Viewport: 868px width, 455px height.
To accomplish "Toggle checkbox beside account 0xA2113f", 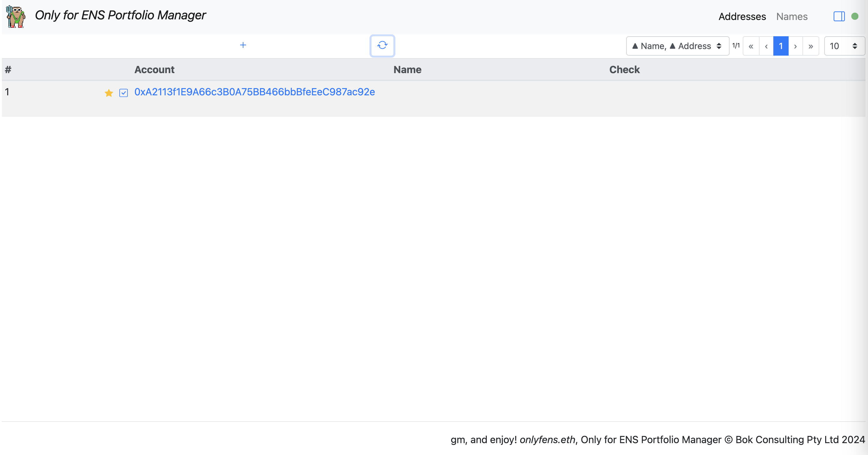I will point(124,93).
